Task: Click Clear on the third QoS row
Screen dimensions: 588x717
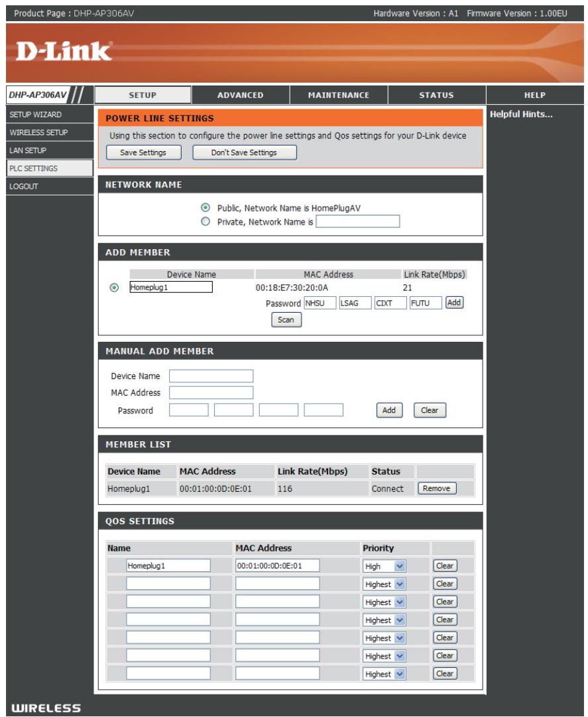Action: click(x=445, y=602)
